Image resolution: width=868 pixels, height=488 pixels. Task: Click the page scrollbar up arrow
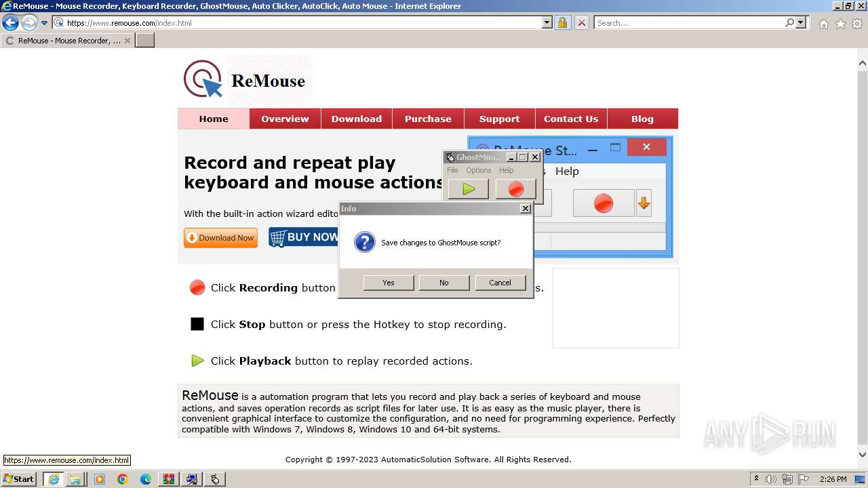[863, 64]
